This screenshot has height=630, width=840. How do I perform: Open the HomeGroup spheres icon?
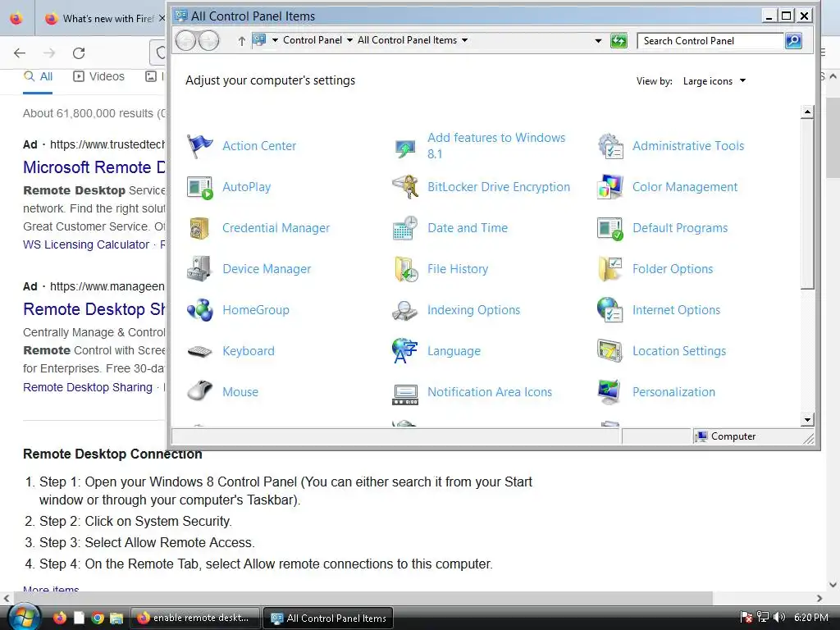point(200,310)
